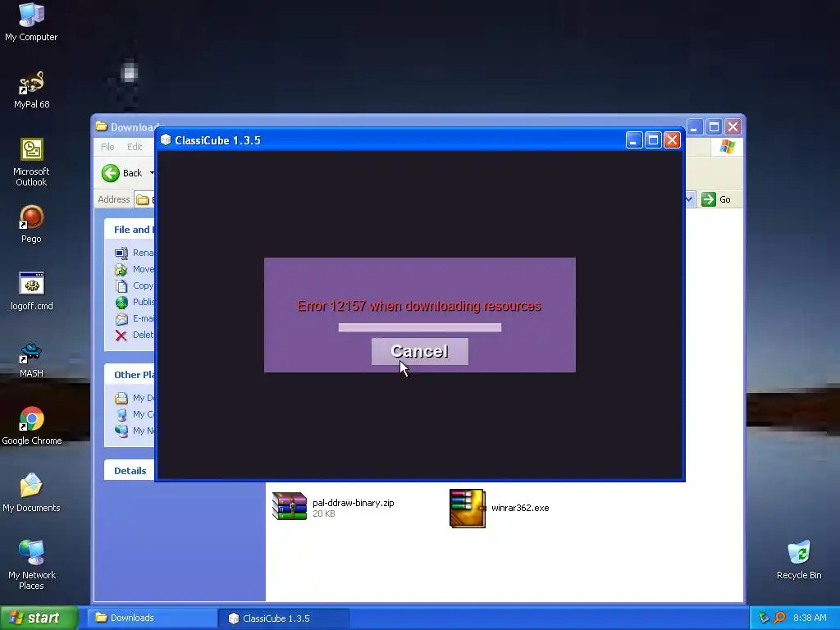Click the ClassiCube cube icon in the title bar
Screen dimensions: 840x630
click(166, 139)
